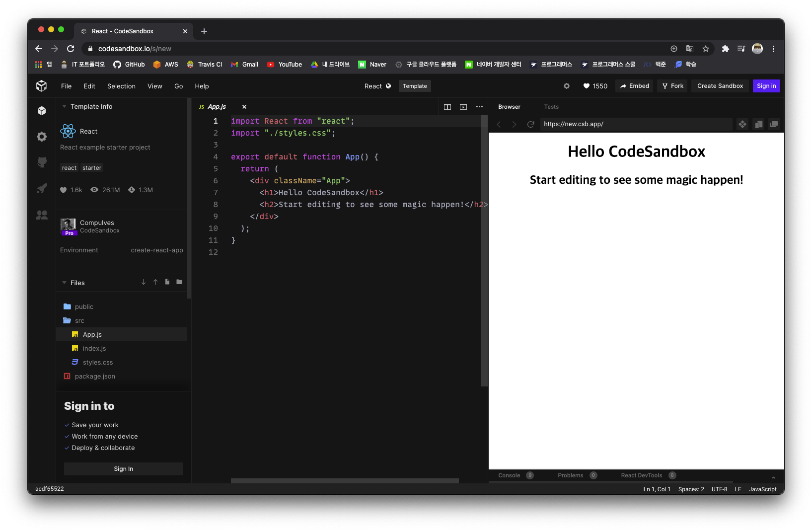Viewport: 812px width, 531px height.
Task: Open the CodeSandbox logo menu
Action: (42, 86)
